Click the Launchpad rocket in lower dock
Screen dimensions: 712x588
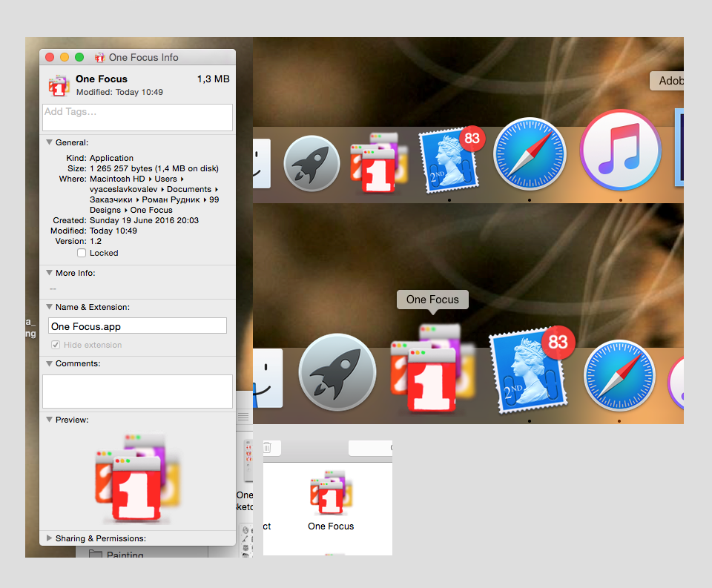[x=337, y=372]
